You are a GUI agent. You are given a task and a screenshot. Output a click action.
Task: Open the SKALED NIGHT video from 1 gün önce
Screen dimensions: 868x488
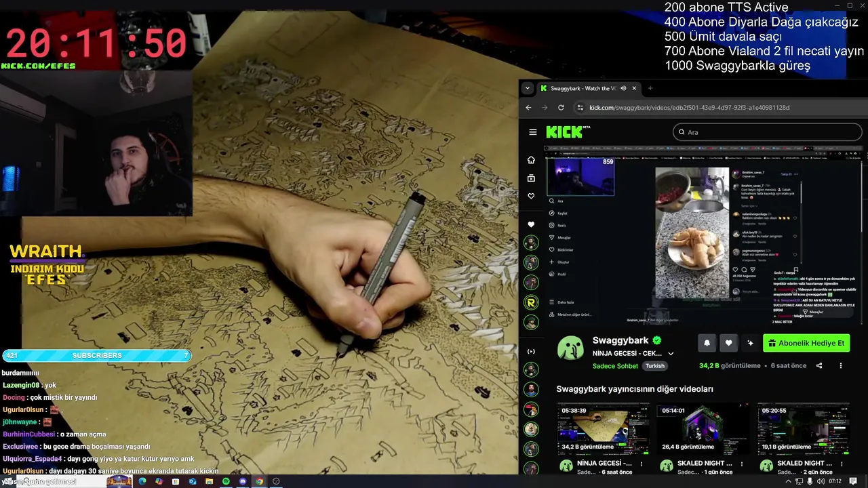tap(705, 463)
